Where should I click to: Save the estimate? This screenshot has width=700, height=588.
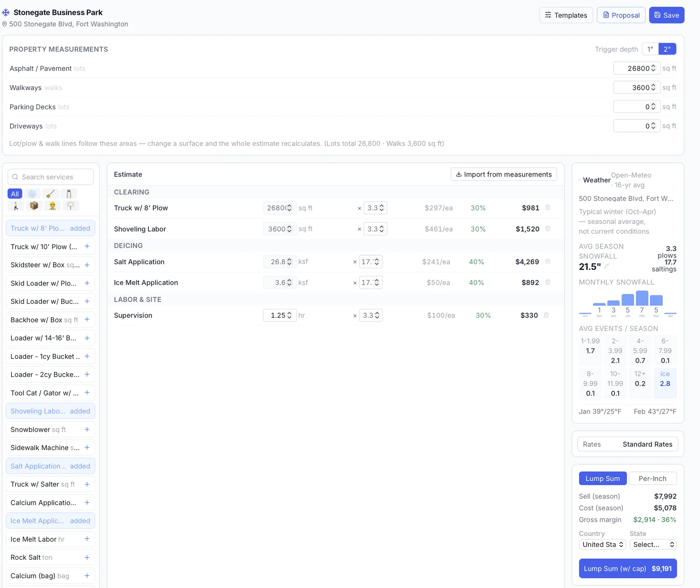coord(667,15)
